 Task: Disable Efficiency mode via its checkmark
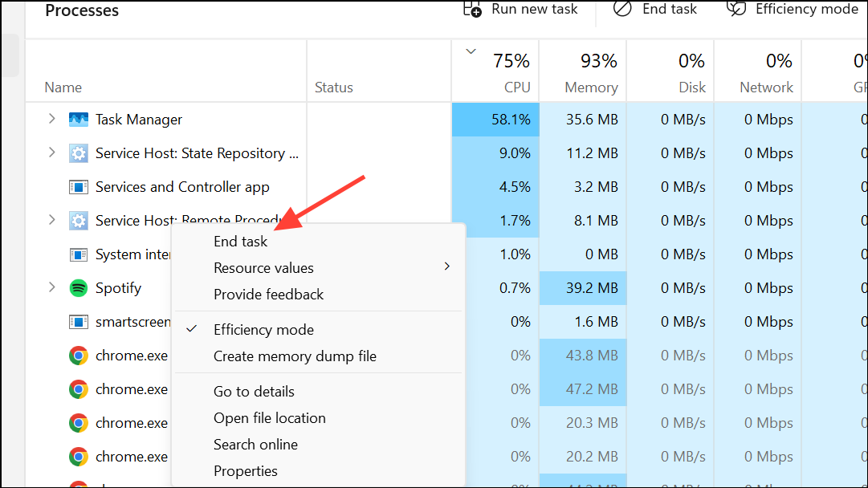pyautogui.click(x=191, y=329)
